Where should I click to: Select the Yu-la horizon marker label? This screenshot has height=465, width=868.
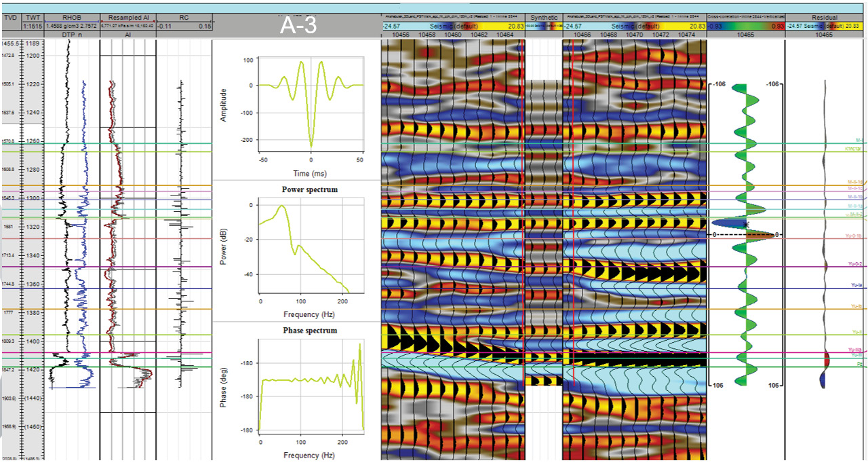pyautogui.click(x=856, y=286)
